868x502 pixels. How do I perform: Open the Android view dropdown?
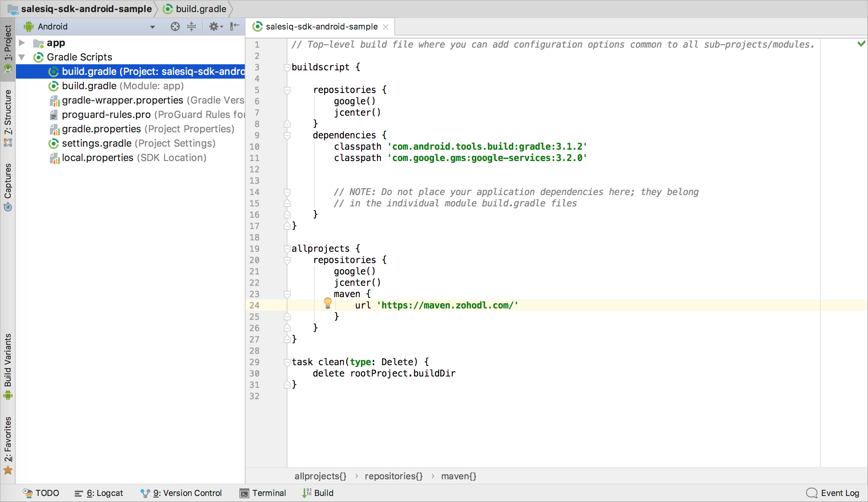coord(152,27)
